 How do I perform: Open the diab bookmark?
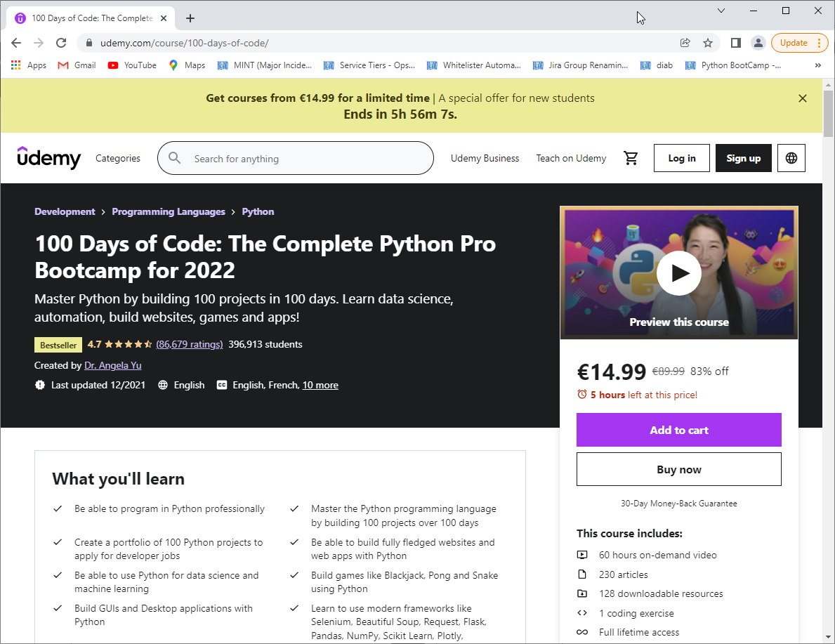click(657, 65)
